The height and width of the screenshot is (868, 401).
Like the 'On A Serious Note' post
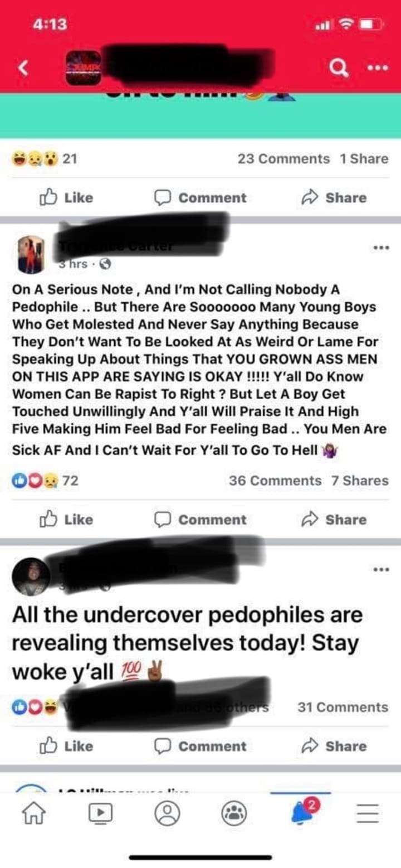click(66, 519)
